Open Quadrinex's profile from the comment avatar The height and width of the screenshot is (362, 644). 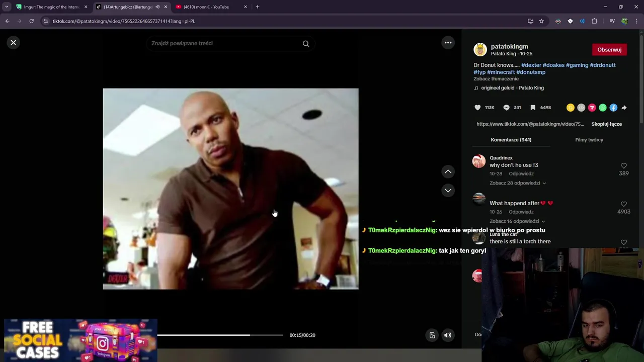(479, 161)
